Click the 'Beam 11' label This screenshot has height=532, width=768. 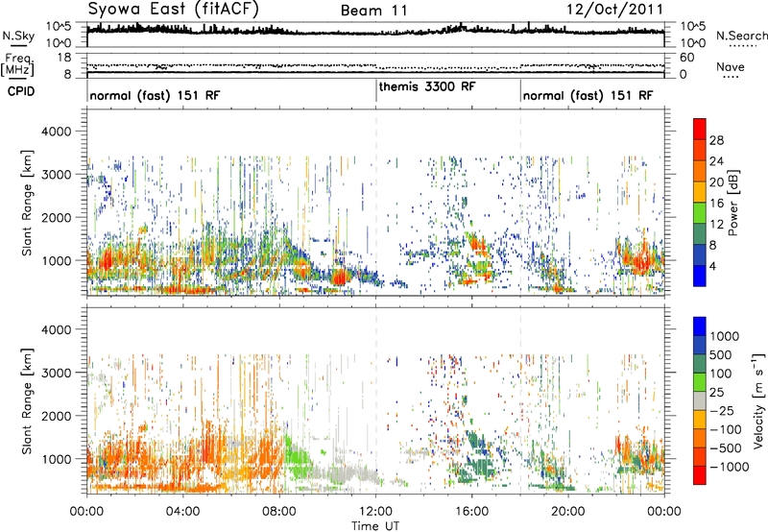373,11
